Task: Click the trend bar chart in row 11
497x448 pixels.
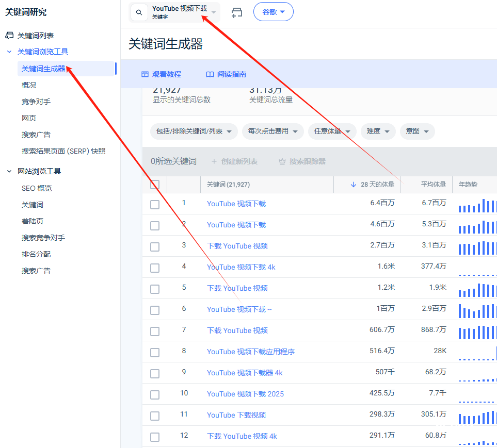Action: coord(477,417)
